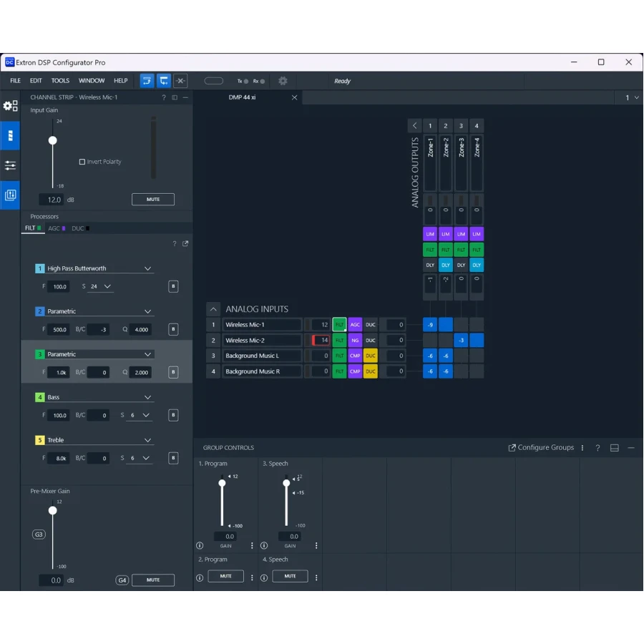Click the 1. Program gain fader handle
Screen dimensions: 644x644
coord(222,482)
